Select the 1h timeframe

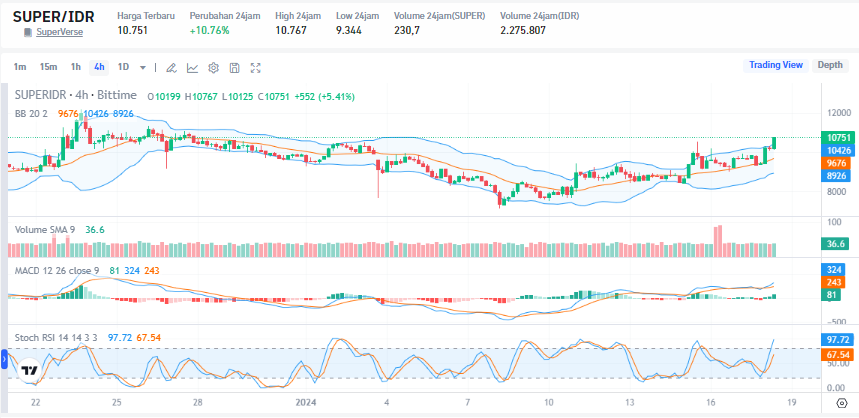point(76,67)
